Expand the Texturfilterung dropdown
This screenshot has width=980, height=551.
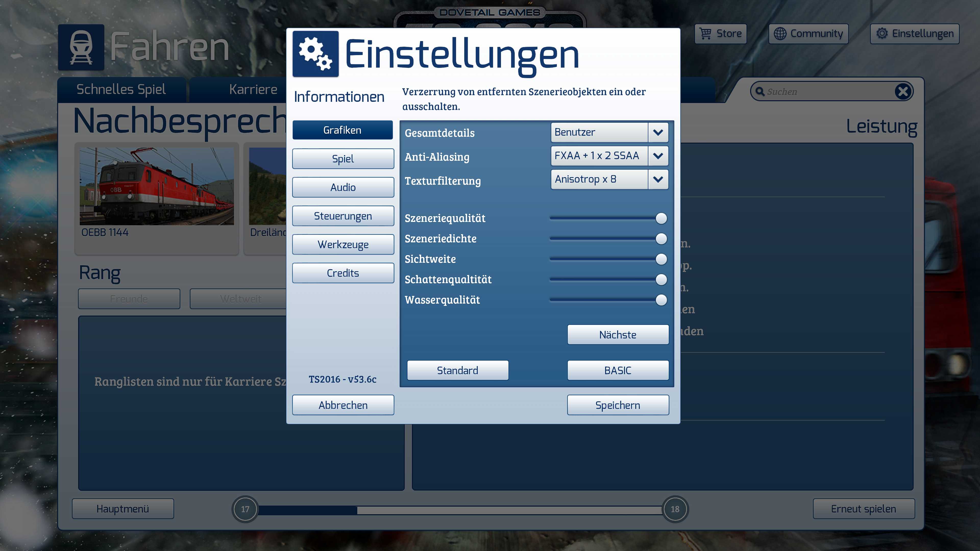click(x=658, y=180)
